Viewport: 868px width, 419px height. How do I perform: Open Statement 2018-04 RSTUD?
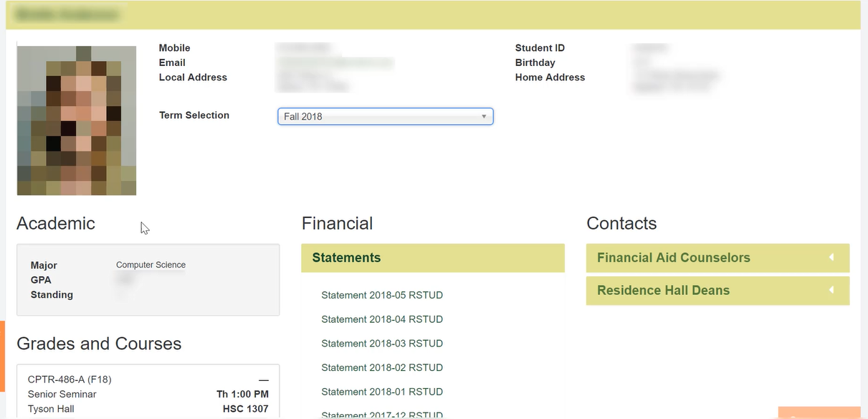tap(382, 319)
